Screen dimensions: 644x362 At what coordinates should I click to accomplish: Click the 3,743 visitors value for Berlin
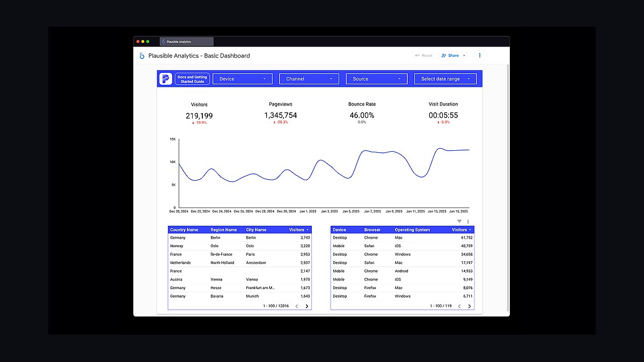(x=305, y=238)
